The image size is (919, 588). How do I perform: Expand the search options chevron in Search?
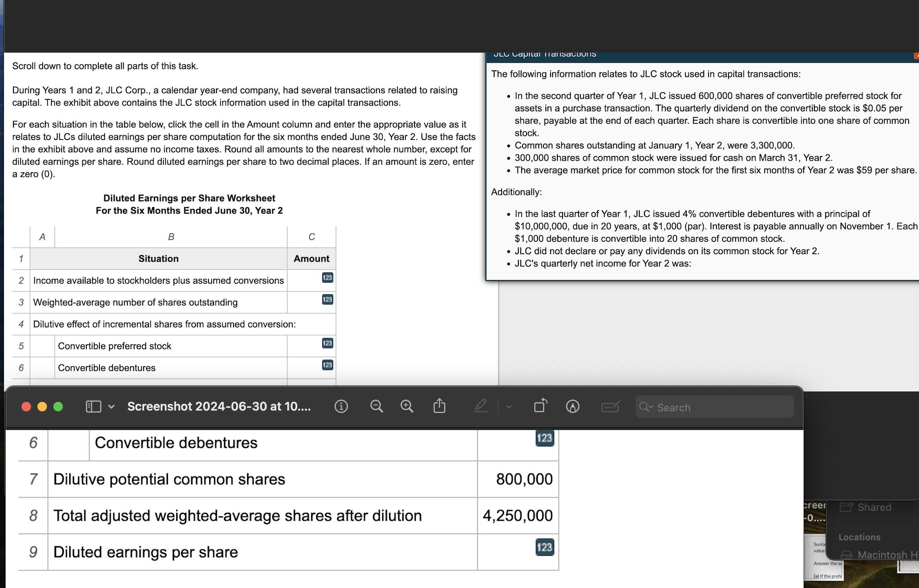tap(651, 407)
